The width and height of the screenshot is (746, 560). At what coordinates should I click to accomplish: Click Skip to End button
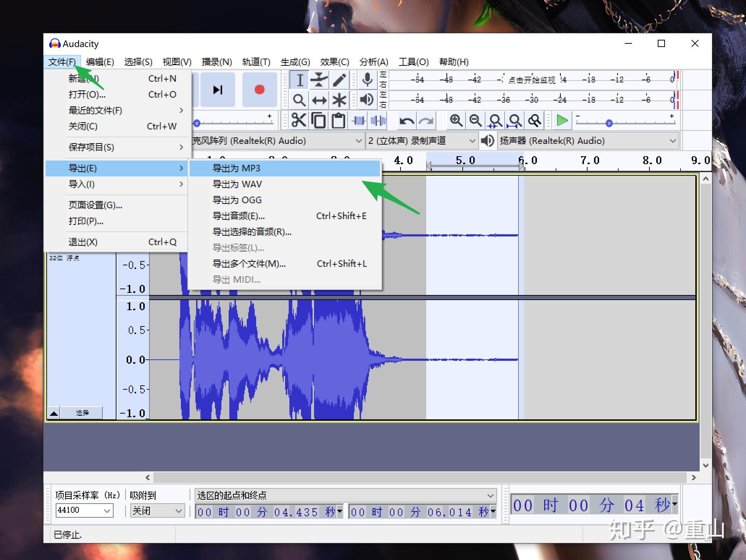pyautogui.click(x=218, y=90)
